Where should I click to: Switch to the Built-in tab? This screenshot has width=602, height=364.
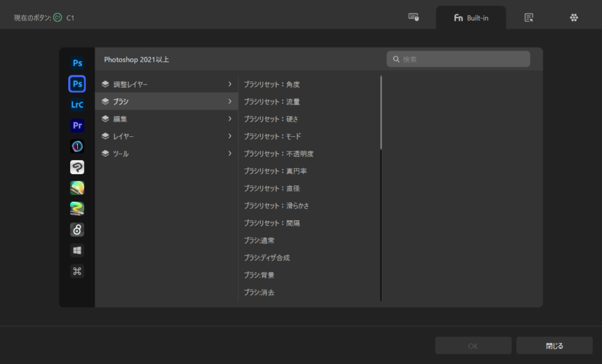(x=471, y=18)
